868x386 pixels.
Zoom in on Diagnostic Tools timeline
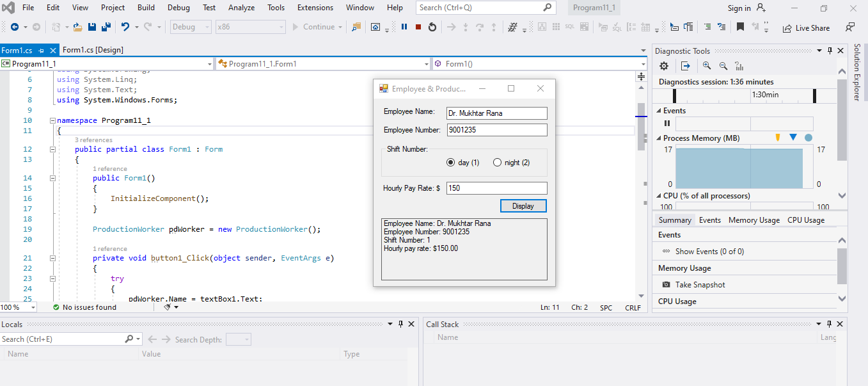tap(707, 66)
